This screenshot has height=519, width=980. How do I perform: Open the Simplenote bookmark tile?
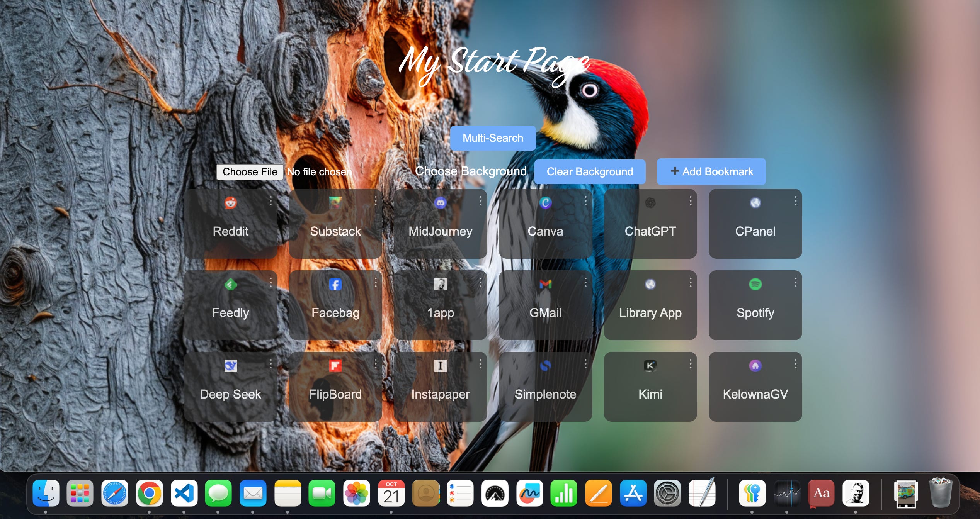click(x=545, y=386)
